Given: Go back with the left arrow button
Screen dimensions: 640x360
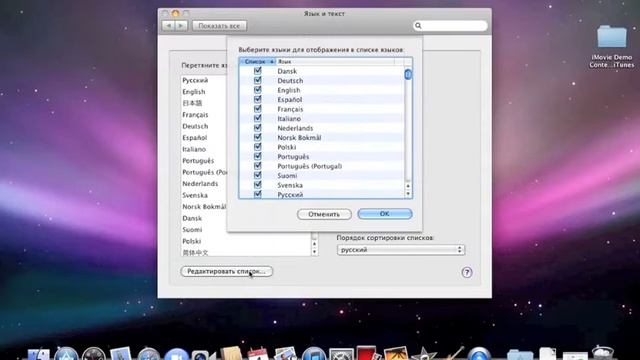Looking at the screenshot, I should pyautogui.click(x=169, y=26).
